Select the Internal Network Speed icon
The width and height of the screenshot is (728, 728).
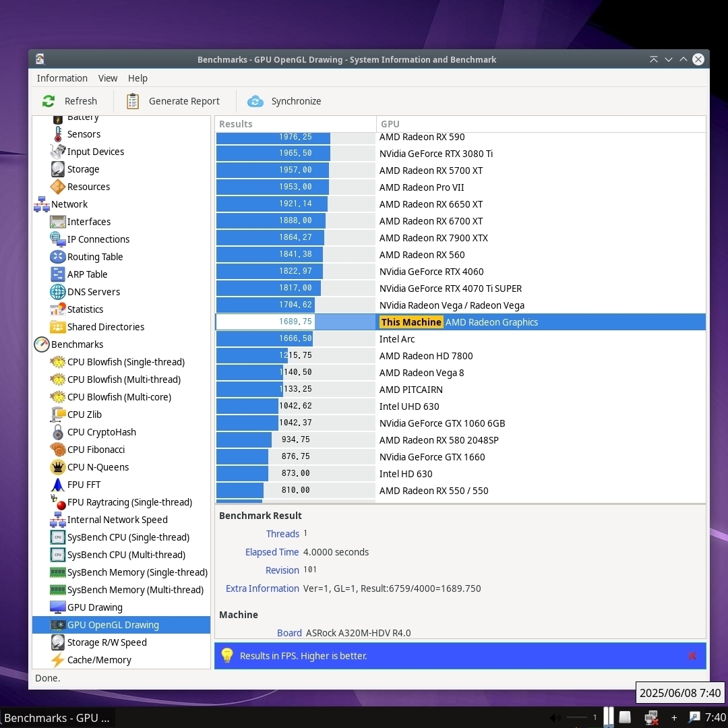pyautogui.click(x=57, y=520)
